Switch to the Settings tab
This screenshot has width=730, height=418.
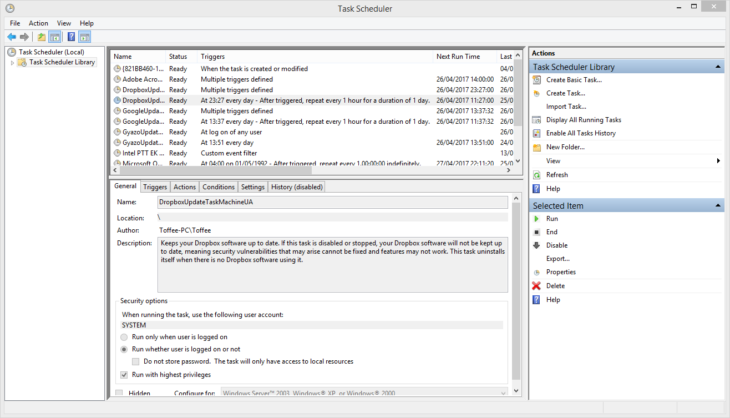coord(253,187)
